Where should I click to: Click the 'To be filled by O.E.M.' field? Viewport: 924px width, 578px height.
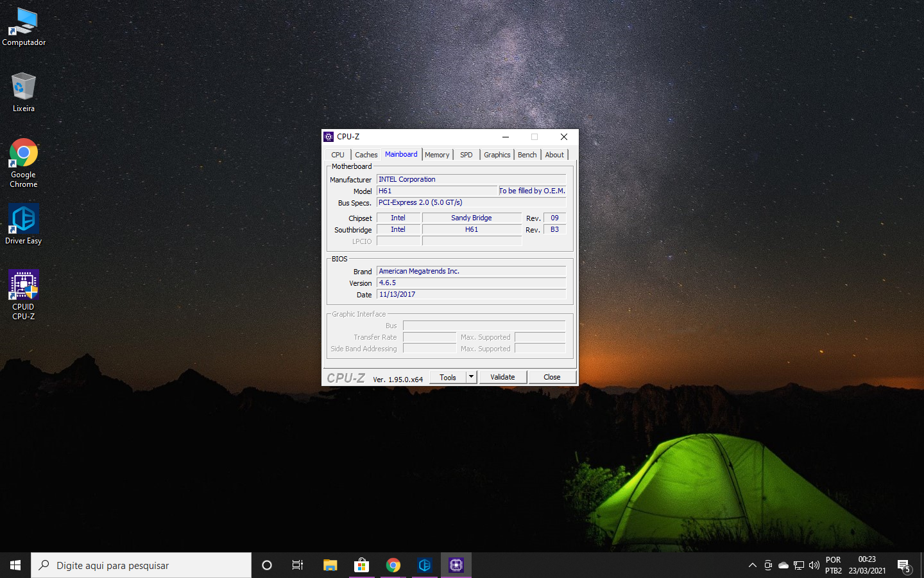point(533,191)
